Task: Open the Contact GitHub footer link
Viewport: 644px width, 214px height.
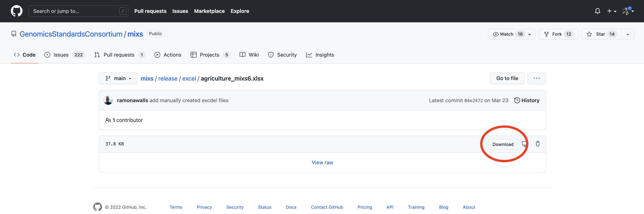Action: click(327, 207)
